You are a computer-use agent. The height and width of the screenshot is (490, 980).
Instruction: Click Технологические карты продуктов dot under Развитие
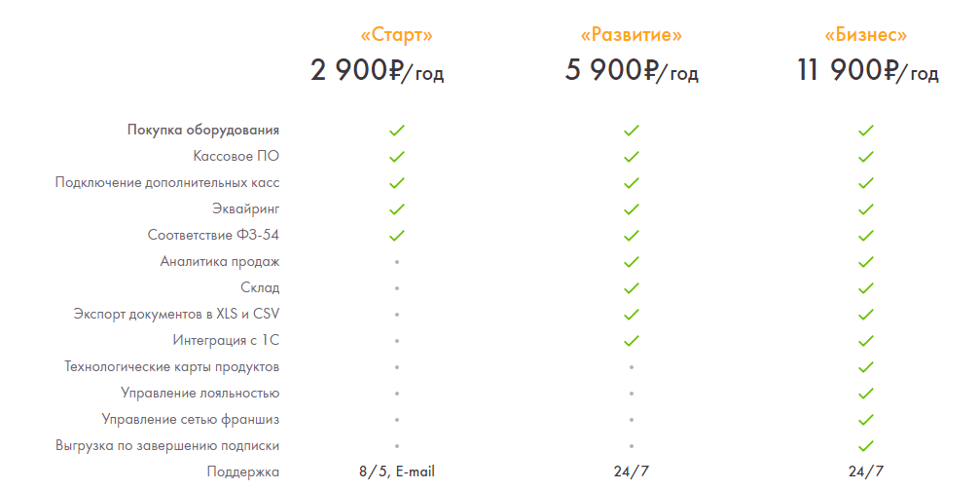[632, 366]
